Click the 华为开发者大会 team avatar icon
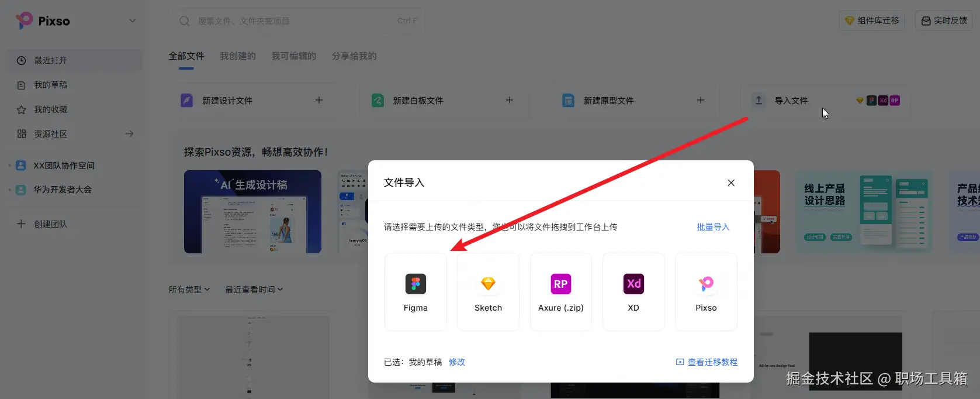This screenshot has width=980, height=399. [21, 190]
